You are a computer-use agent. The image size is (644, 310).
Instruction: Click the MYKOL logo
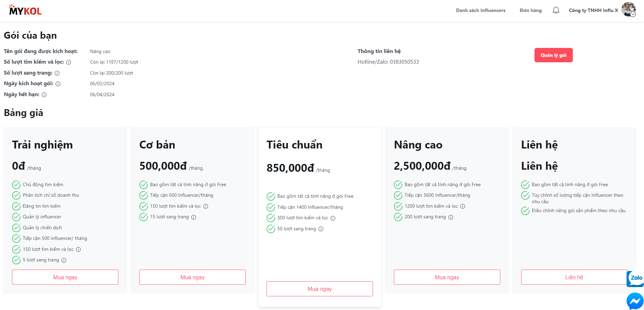26,11
